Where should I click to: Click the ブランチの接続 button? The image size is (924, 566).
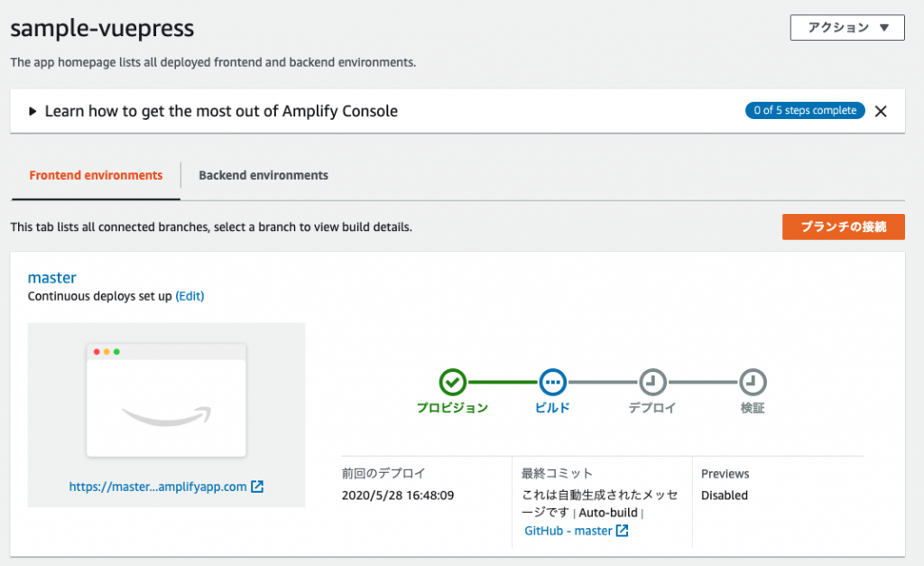coord(844,227)
